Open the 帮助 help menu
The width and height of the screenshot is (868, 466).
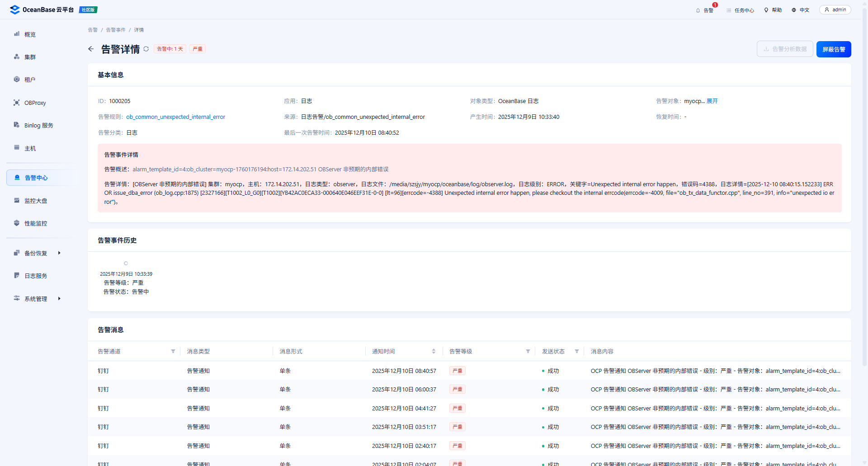773,10
